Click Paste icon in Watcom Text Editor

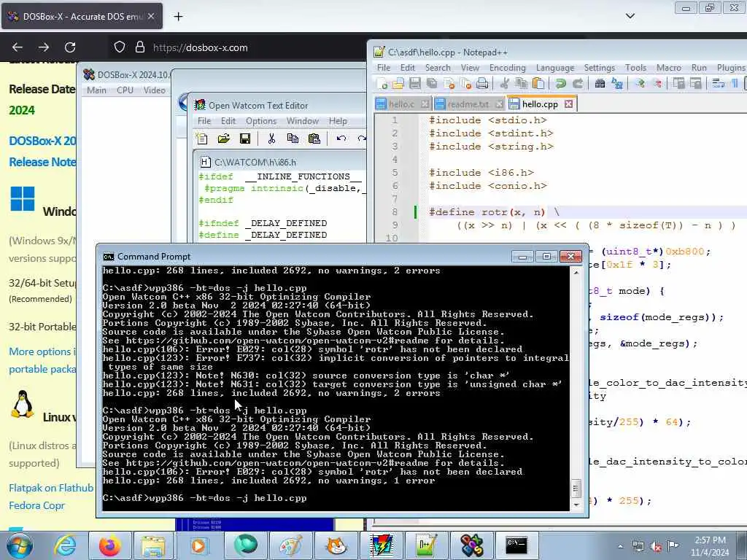(314, 139)
